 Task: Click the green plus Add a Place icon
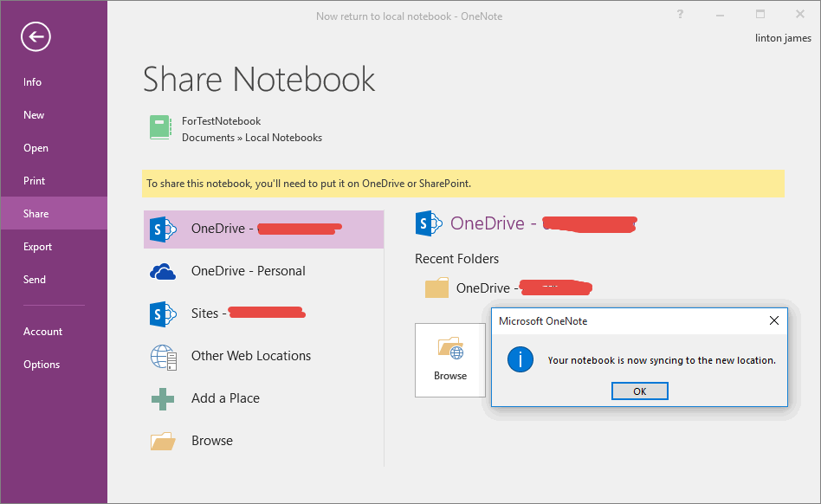(163, 399)
